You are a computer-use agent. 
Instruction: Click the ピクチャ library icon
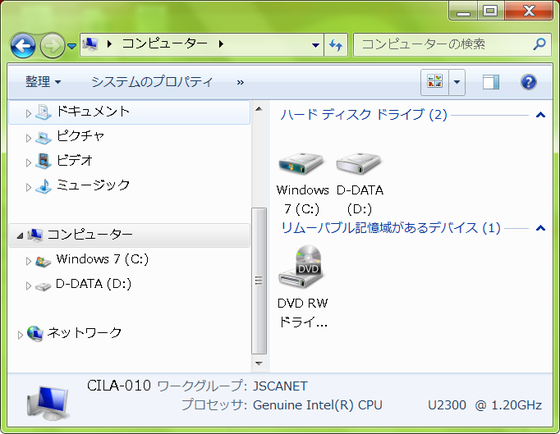(43, 138)
